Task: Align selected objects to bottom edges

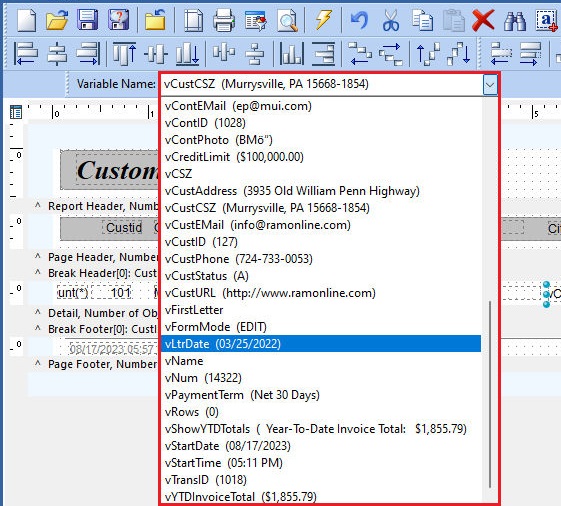Action: [x=187, y=54]
